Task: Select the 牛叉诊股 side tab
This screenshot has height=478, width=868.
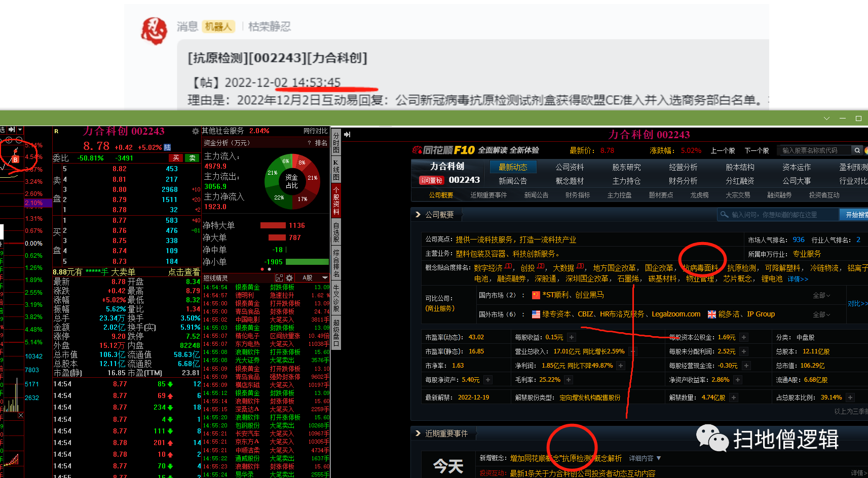Action: coord(335,298)
